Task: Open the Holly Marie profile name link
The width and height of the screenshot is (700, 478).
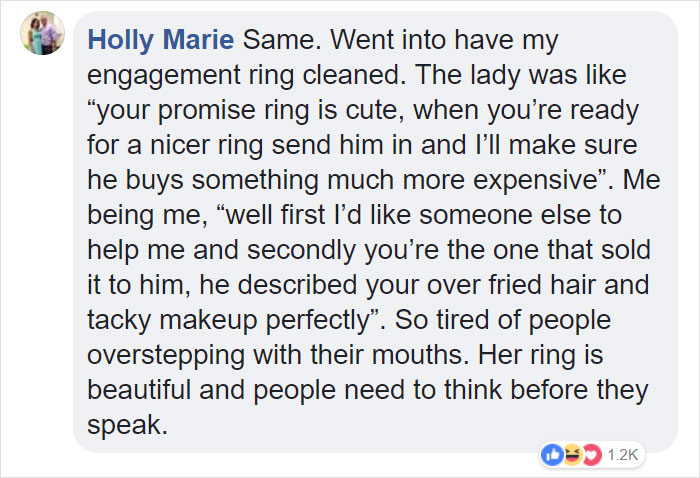Action: pos(162,40)
